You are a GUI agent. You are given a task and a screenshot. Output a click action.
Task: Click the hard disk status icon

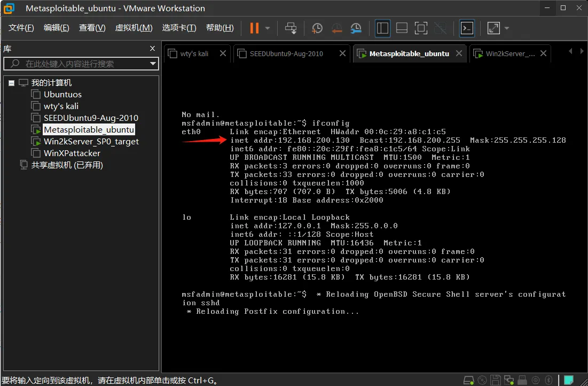click(x=469, y=380)
